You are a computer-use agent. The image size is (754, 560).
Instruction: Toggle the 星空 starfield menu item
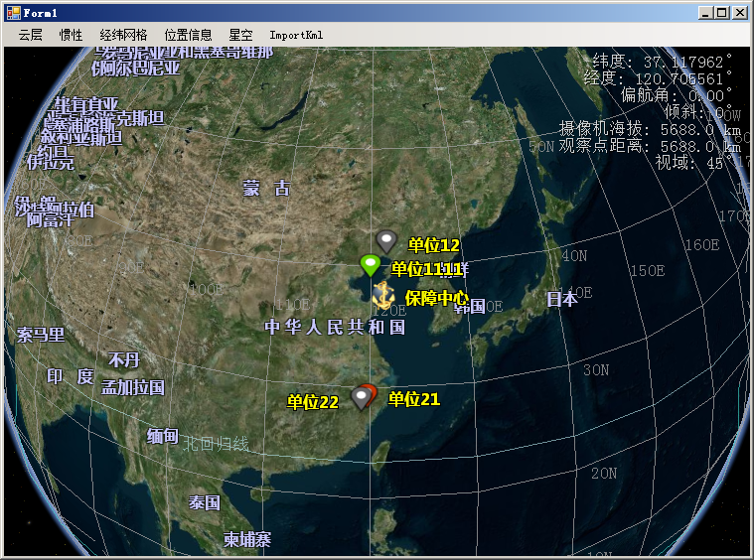(x=240, y=35)
